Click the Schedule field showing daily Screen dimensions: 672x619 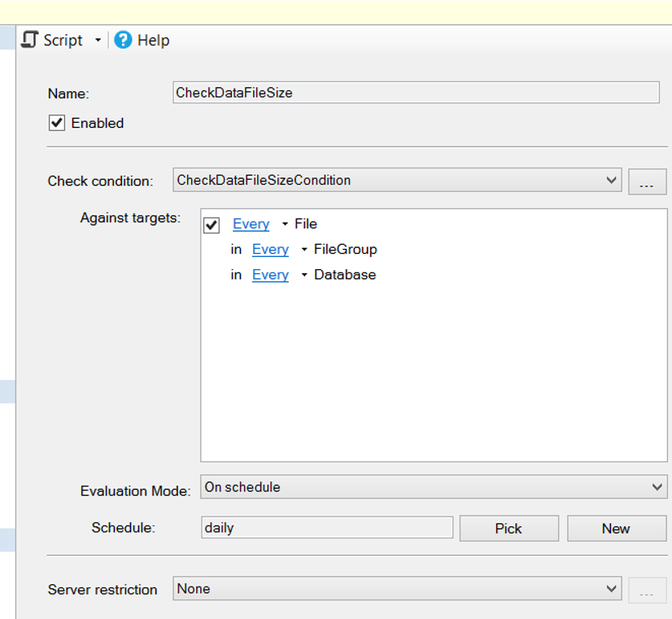(x=327, y=527)
